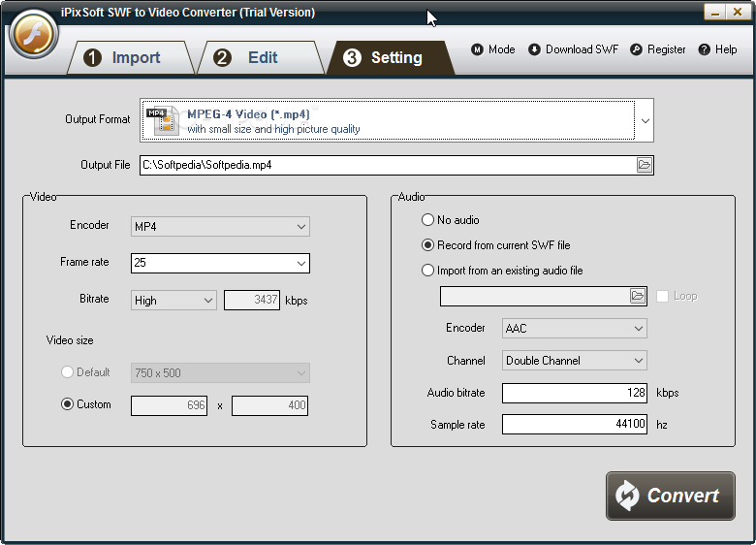Screen dimensions: 756x545
Task: Open Download SWF option
Action: (573, 49)
